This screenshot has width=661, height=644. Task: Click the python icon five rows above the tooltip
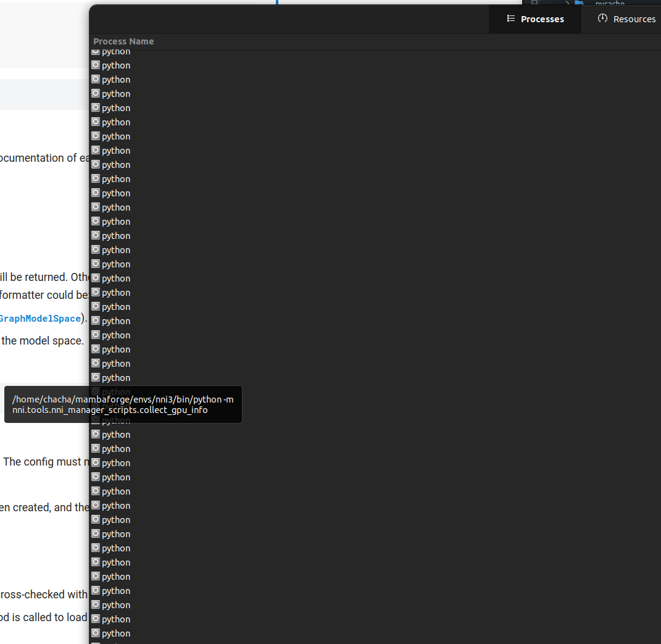pos(96,320)
